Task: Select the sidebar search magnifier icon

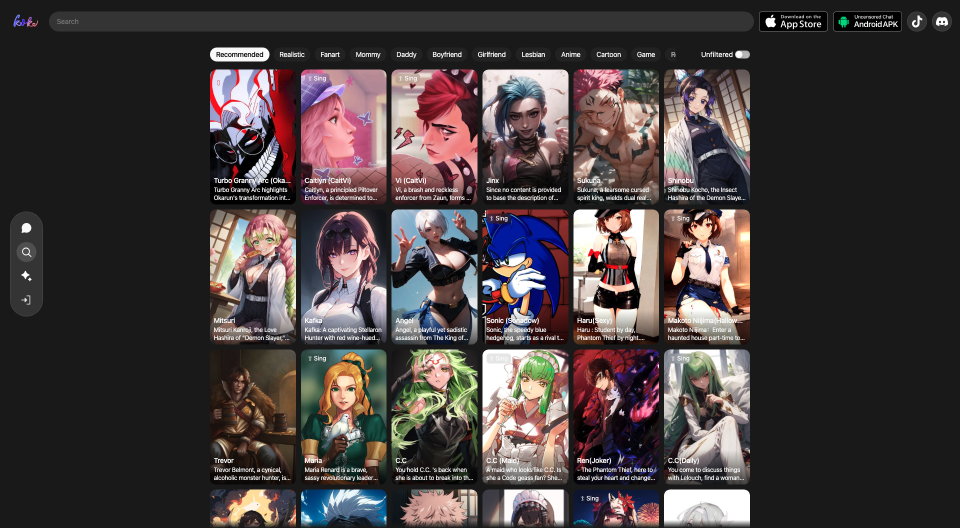Action: click(26, 252)
